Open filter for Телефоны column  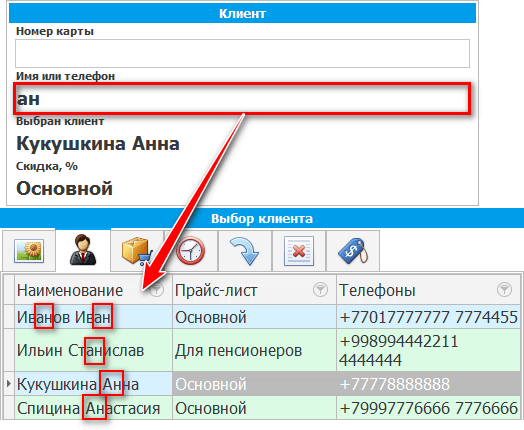pos(504,289)
